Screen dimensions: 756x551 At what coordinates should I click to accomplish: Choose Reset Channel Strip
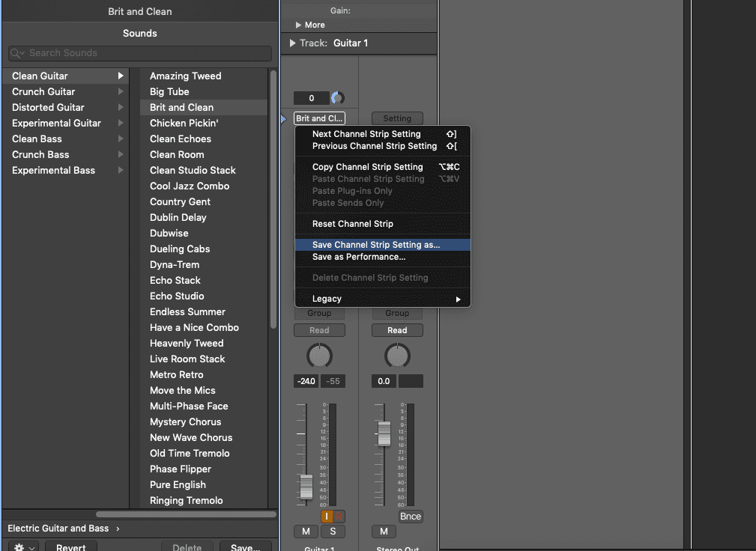[x=383, y=224]
